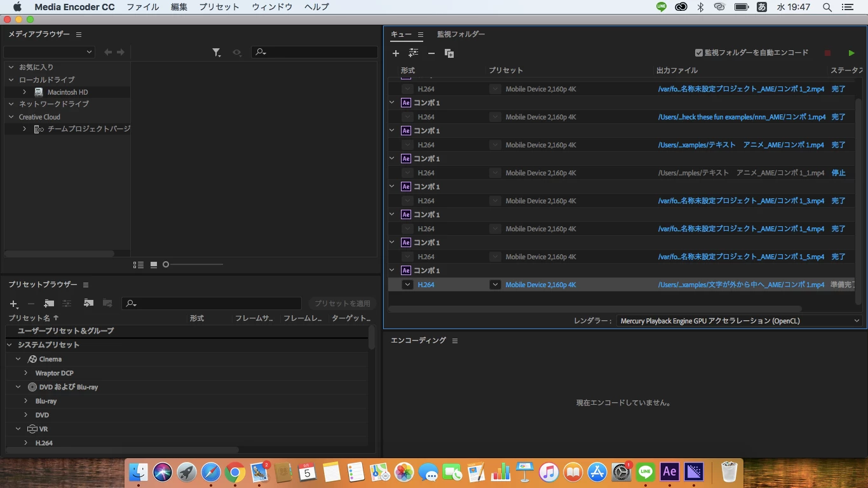
Task: Open the Queue panel menu icon
Action: point(421,34)
